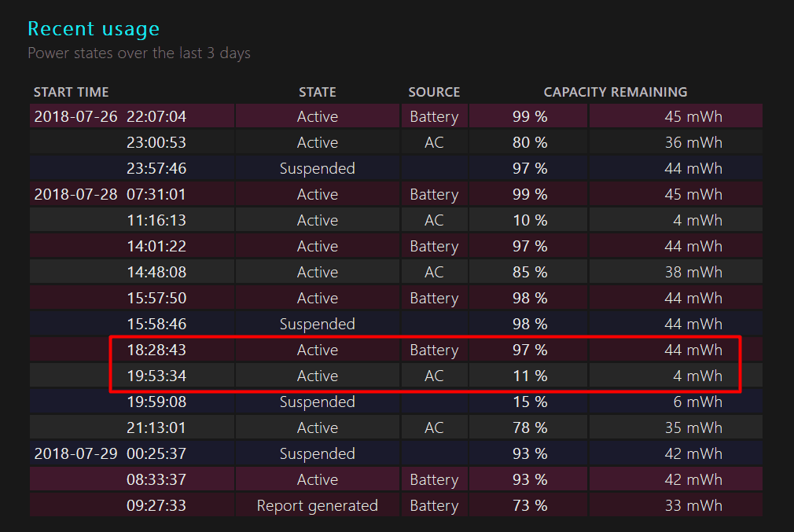The width and height of the screenshot is (794, 532).
Task: Select the 2018-07-26 22:07:04 start time cell
Action: tap(110, 116)
